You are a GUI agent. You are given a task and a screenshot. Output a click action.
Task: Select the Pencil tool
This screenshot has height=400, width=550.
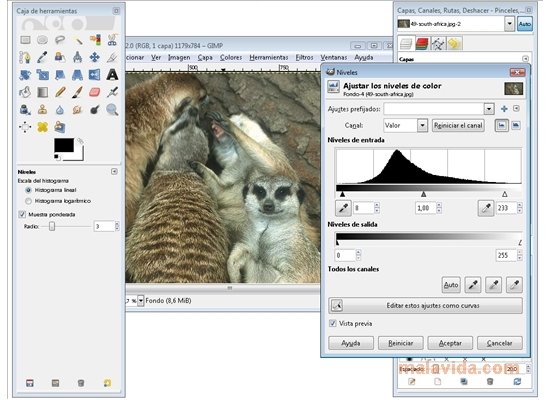click(x=60, y=92)
